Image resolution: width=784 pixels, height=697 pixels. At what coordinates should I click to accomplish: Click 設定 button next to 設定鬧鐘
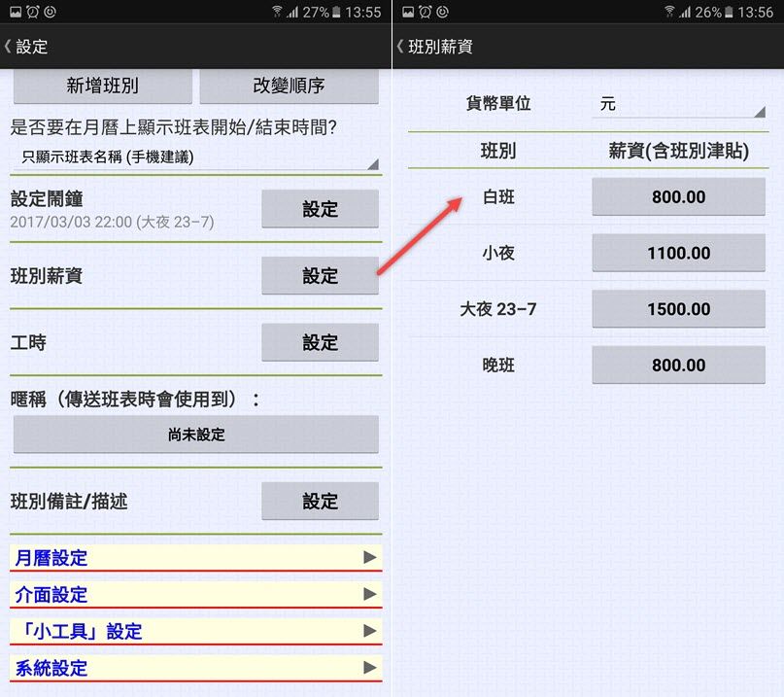[x=320, y=209]
